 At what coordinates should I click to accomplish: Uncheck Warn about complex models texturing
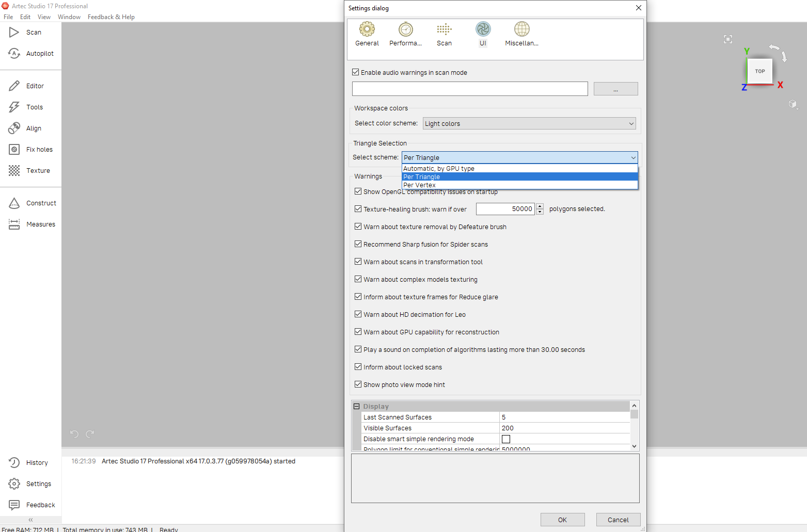[358, 279]
